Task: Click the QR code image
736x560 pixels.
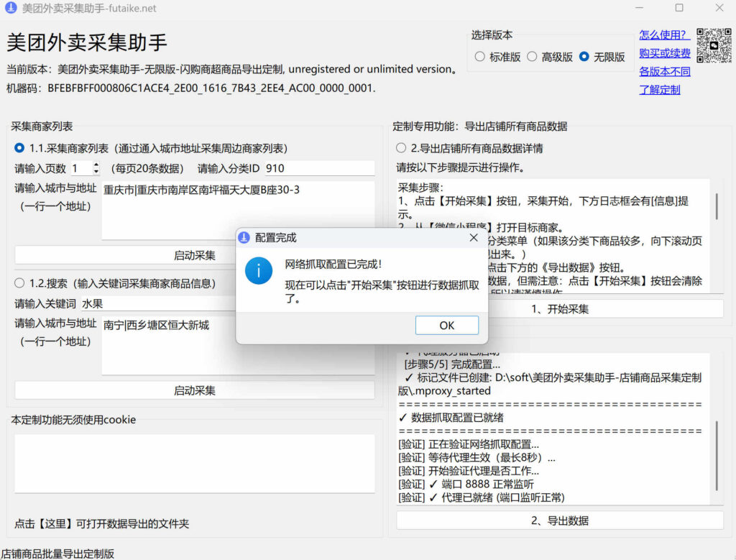Action: pos(714,45)
